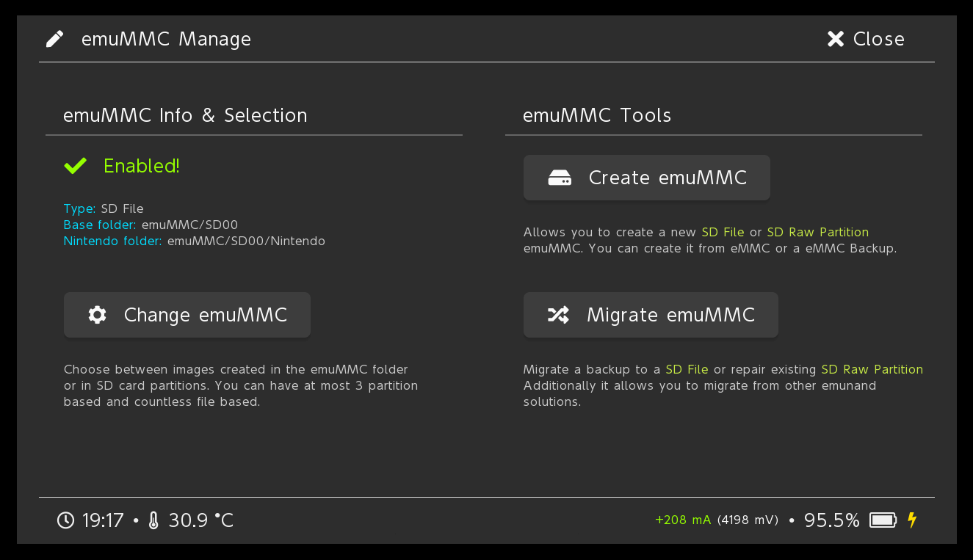The width and height of the screenshot is (973, 560).
Task: Click the 95.5% battery percentage
Action: click(831, 520)
